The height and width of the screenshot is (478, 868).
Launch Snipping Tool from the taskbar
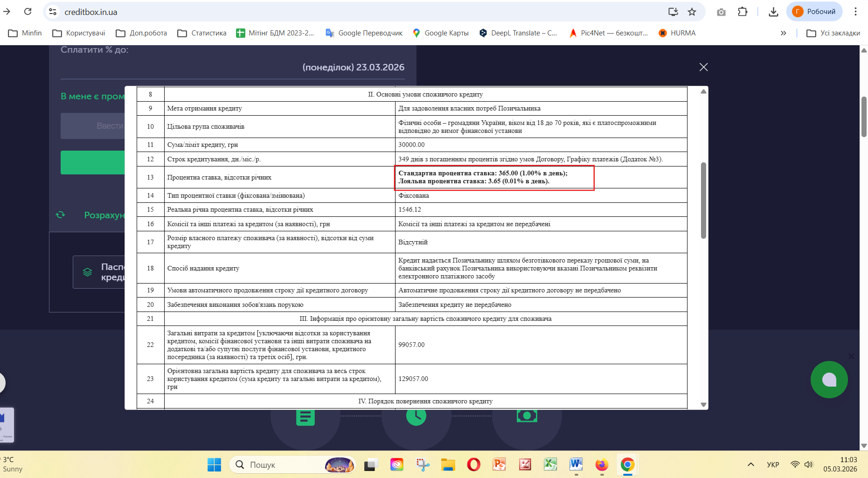(423, 464)
